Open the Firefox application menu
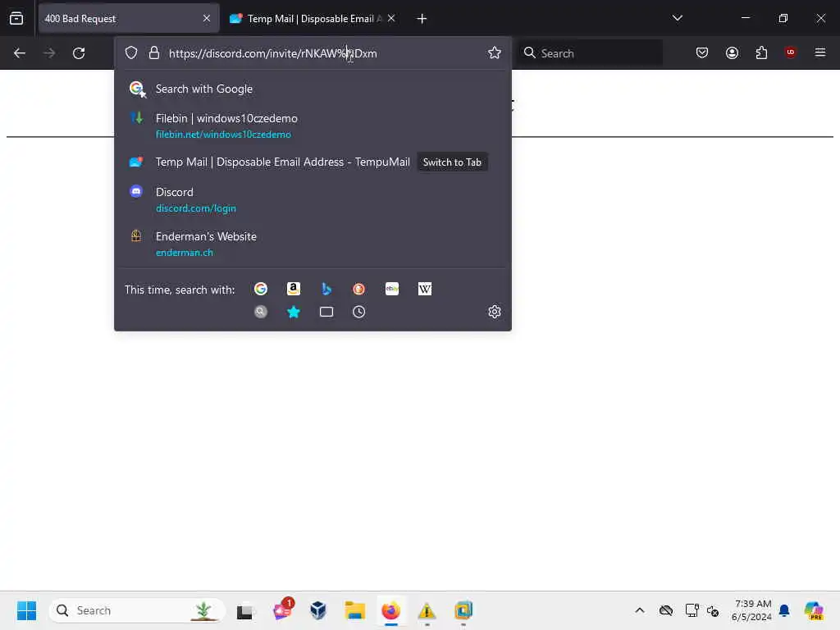 pos(819,52)
